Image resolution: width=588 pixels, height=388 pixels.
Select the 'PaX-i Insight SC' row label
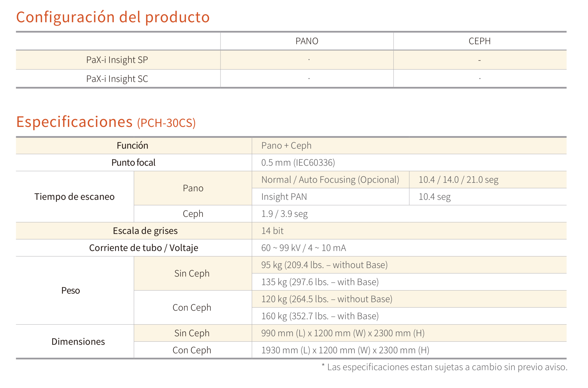click(x=117, y=79)
